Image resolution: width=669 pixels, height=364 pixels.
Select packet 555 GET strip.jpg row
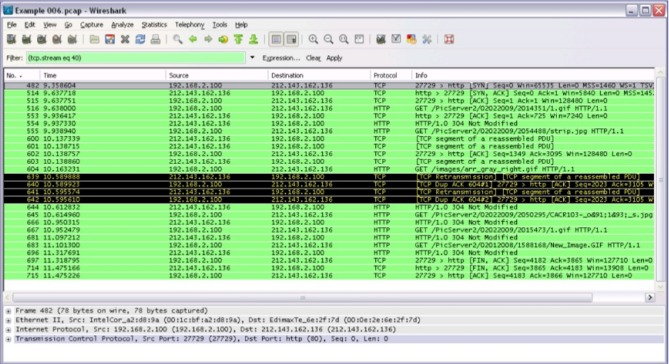pos(329,131)
